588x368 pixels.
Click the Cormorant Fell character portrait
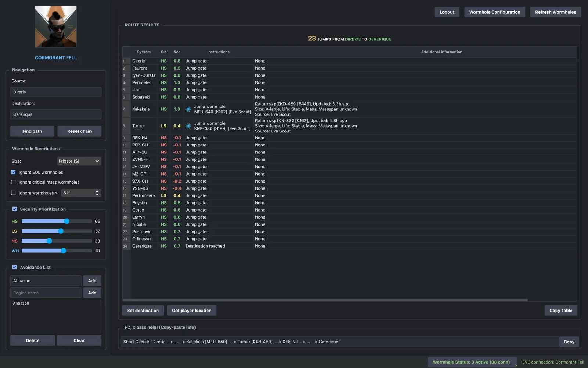tap(56, 26)
